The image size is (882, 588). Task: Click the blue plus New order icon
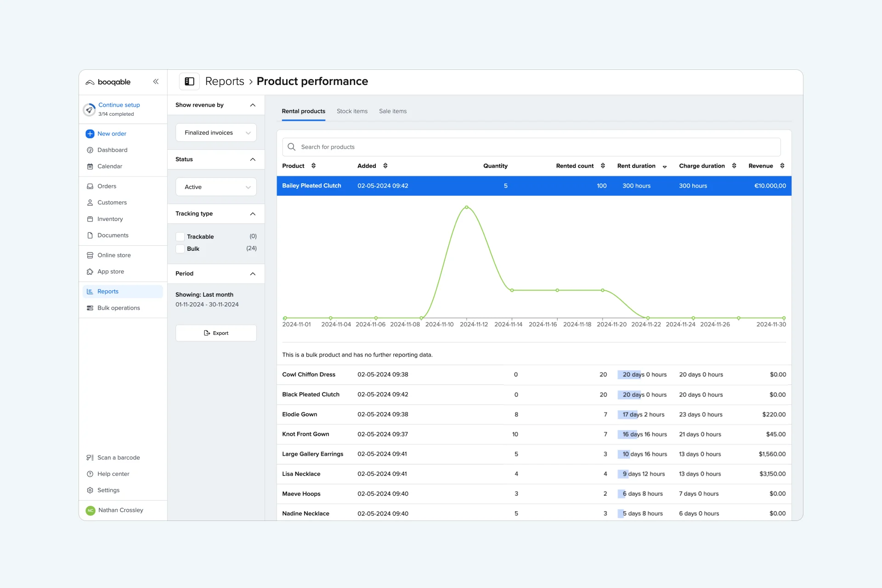tap(90, 134)
